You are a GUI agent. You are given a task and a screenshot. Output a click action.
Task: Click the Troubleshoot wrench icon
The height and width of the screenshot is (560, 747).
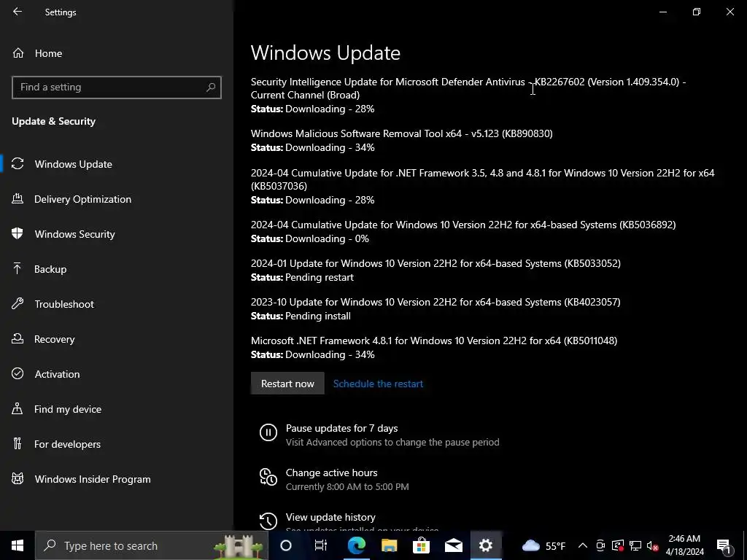click(x=18, y=304)
